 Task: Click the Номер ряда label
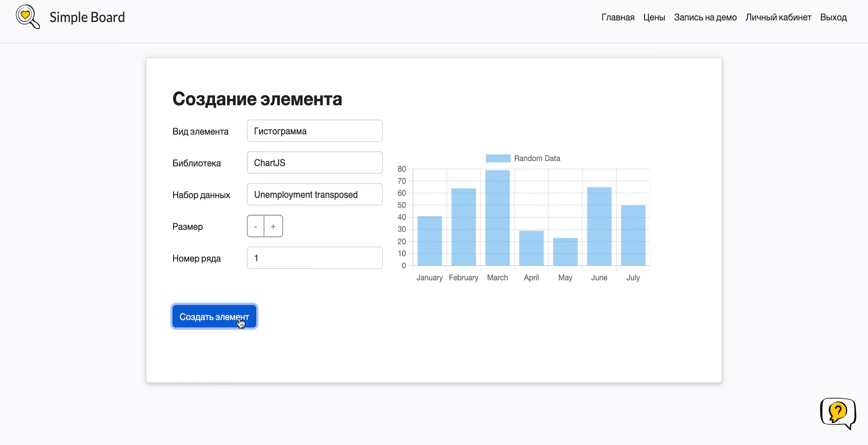coord(196,258)
